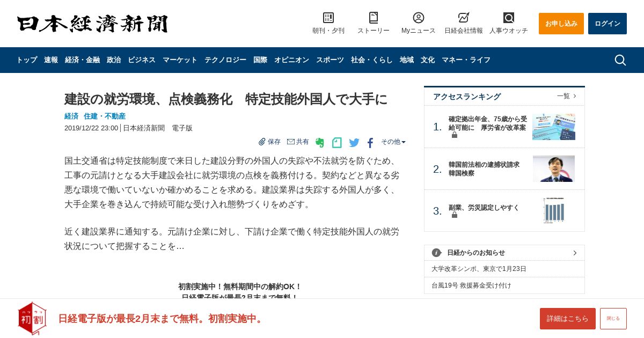Select the トップ navigation item

point(27,60)
